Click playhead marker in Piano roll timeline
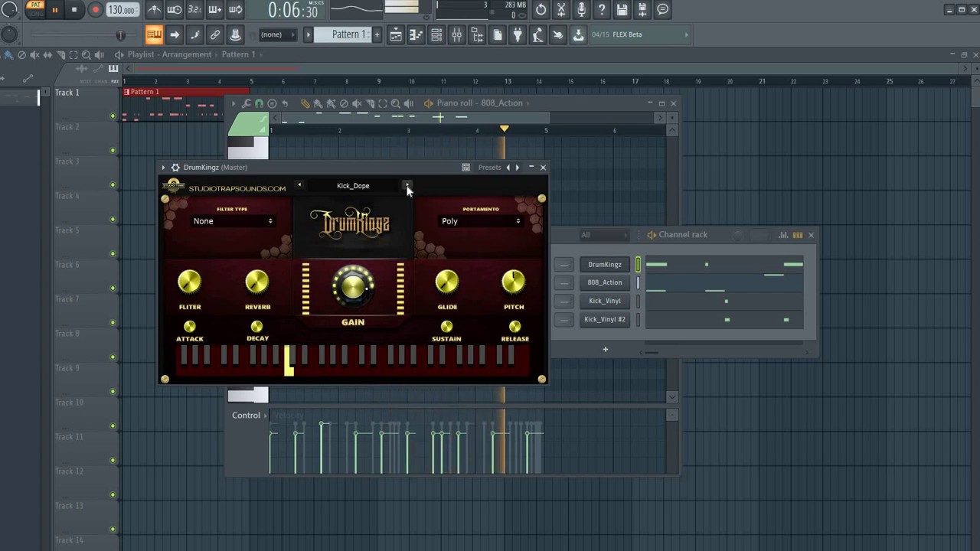The image size is (980, 551). tap(504, 129)
